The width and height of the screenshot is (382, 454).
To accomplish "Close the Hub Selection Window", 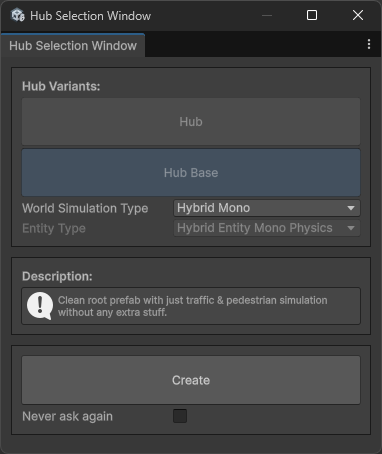I will click(x=358, y=15).
